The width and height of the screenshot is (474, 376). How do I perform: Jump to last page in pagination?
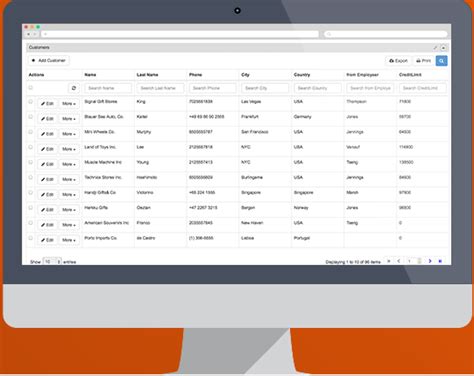pyautogui.click(x=440, y=261)
